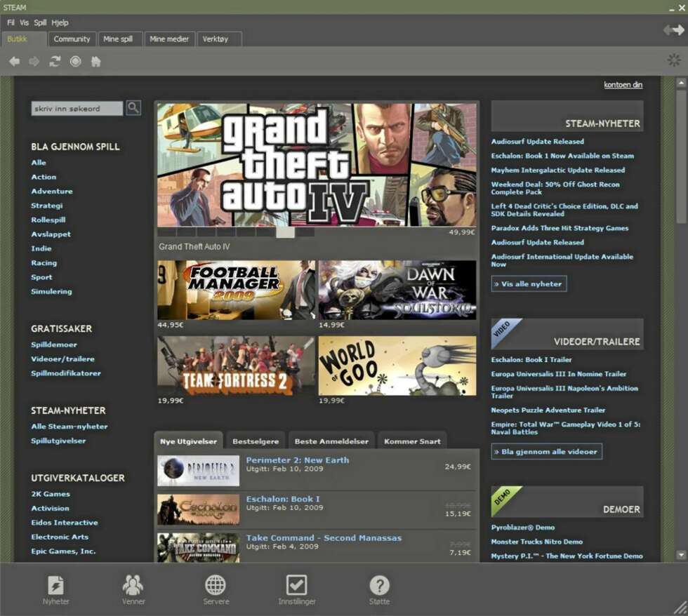Open Nyheter from the bottom bar
The image size is (688, 616).
[x=55, y=590]
